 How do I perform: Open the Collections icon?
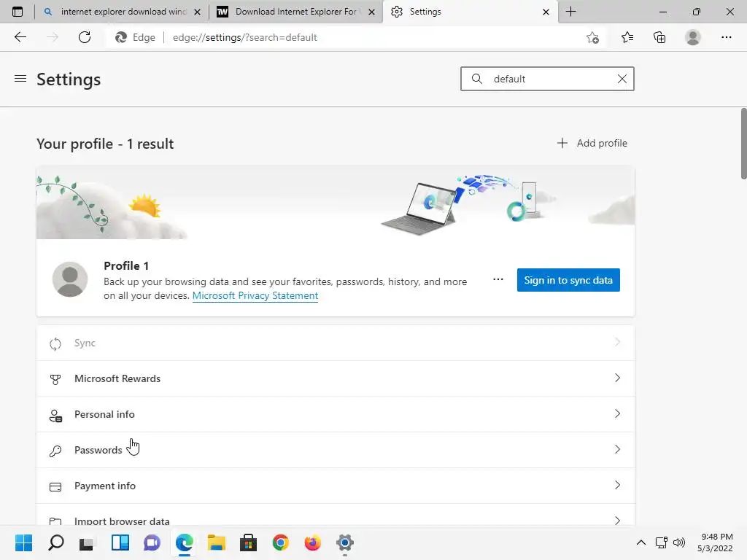[659, 37]
